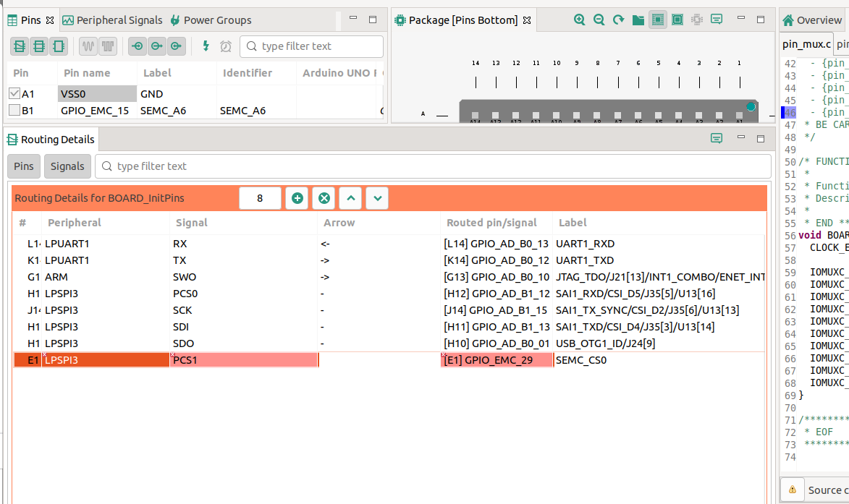The width and height of the screenshot is (849, 504).
Task: Select GPIO_EMC_15 pin name cell
Action: coord(97,111)
